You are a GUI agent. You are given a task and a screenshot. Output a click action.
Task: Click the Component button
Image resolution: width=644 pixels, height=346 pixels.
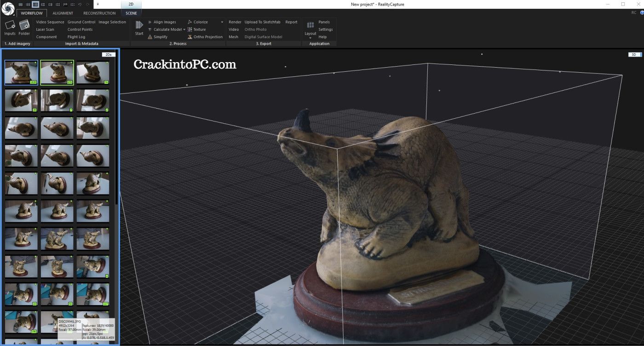pyautogui.click(x=46, y=37)
